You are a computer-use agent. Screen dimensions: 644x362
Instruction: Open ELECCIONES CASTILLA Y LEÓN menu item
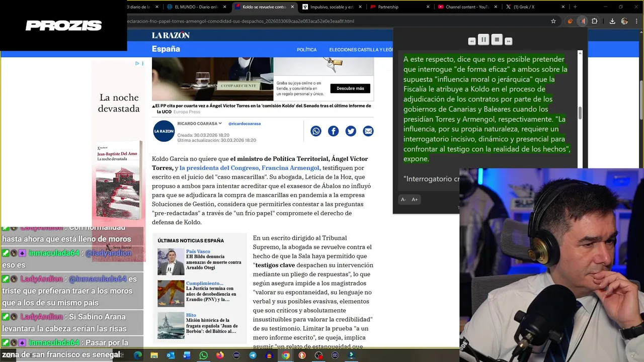tap(361, 50)
